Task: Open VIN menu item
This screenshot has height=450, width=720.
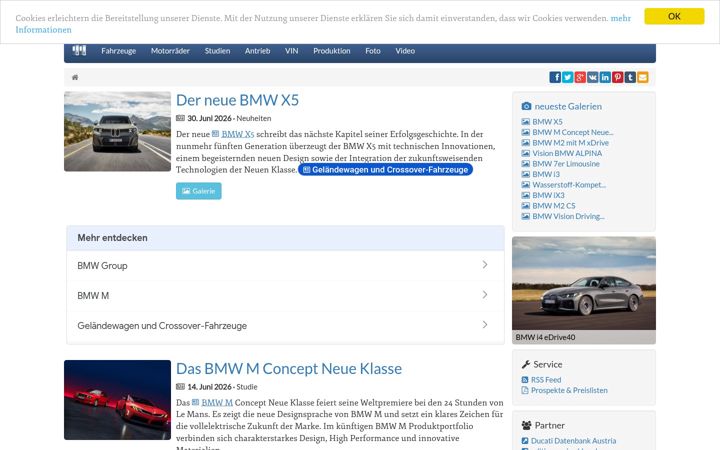Action: [x=292, y=51]
